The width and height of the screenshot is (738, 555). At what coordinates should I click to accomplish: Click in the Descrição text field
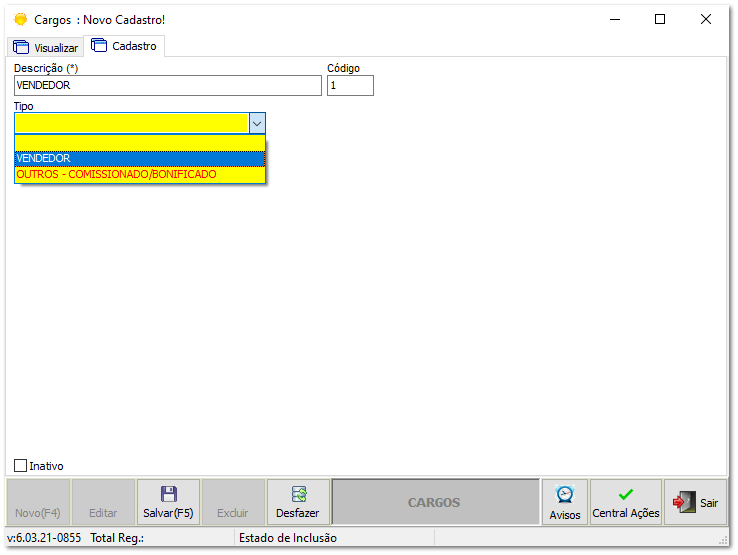168,86
